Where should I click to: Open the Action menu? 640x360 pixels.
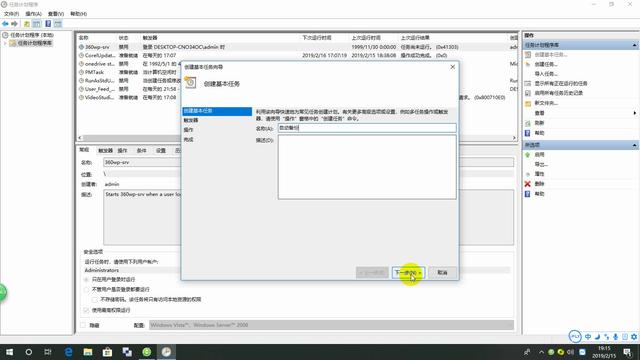[33, 14]
